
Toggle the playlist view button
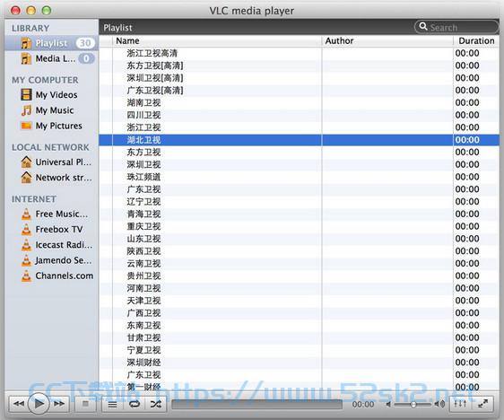pyautogui.click(x=112, y=404)
